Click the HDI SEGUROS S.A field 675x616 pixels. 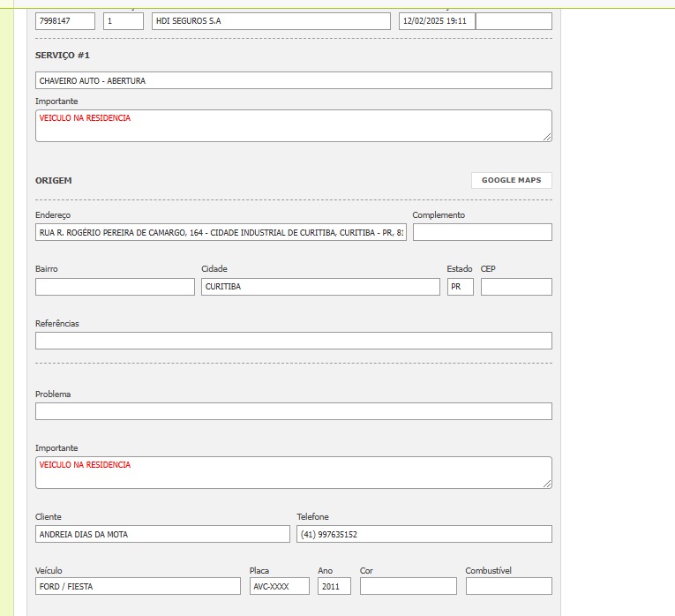tap(270, 21)
